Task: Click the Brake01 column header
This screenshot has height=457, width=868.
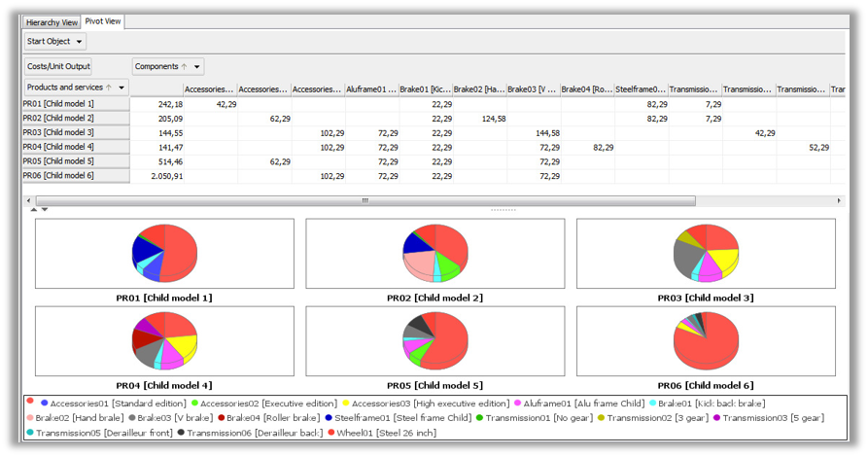Action: point(425,89)
